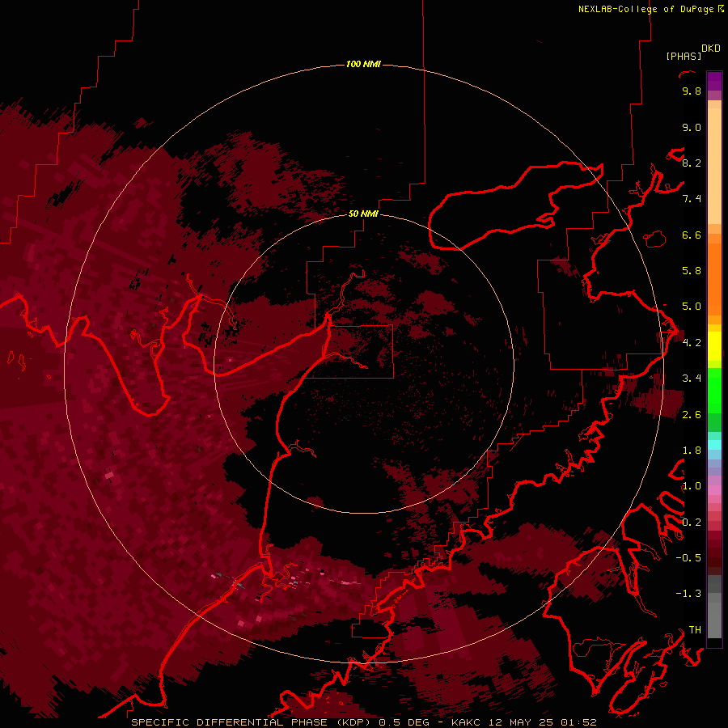
Task: Click the SPECIFIC DIFFERENTIAL PHASE caption text
Action: tap(232, 722)
